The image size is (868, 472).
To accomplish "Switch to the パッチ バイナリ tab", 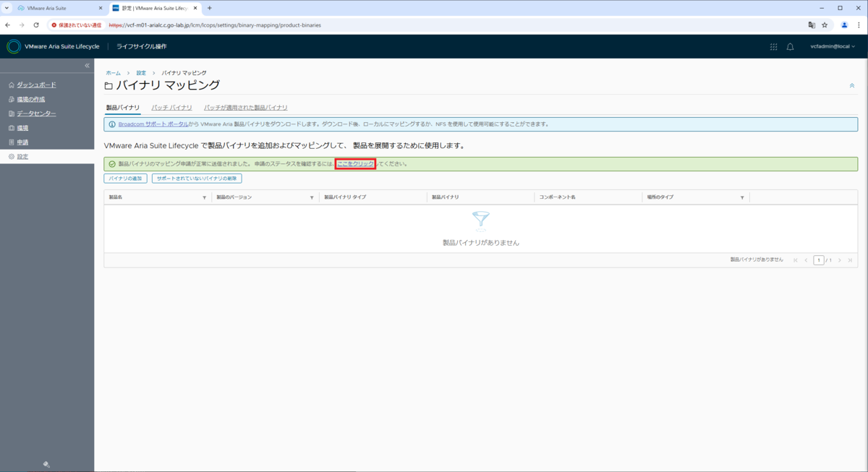I will click(x=172, y=108).
